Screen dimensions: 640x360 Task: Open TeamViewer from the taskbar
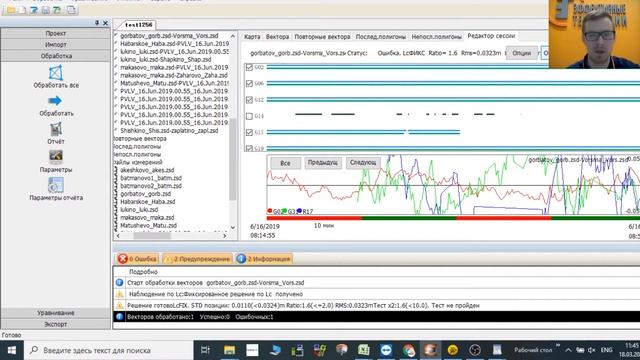coord(386,350)
